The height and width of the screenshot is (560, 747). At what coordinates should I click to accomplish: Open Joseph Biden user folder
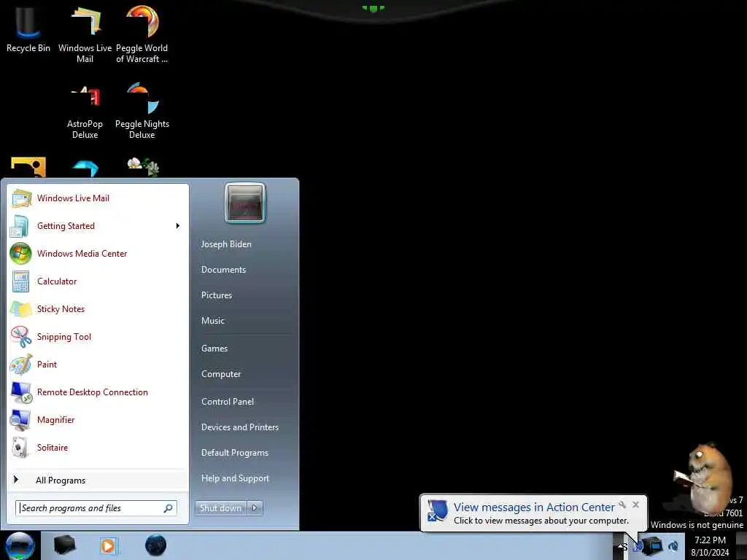coord(226,244)
